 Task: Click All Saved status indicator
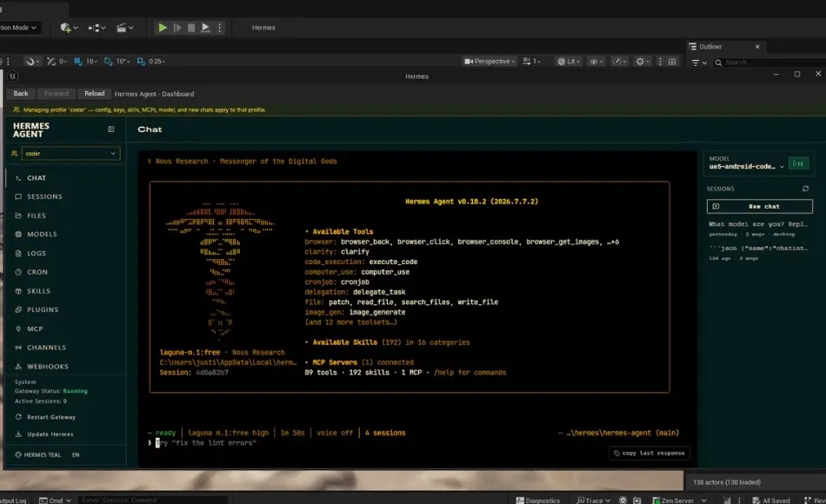pos(771,501)
